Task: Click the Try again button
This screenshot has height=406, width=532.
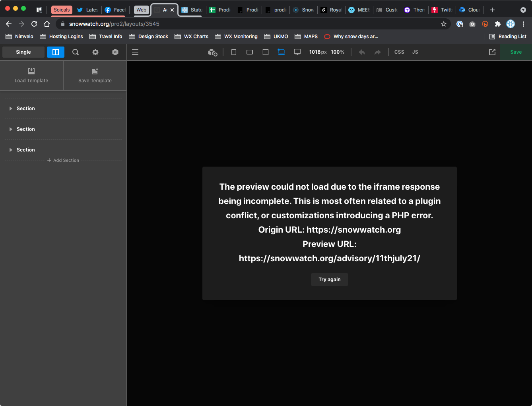Action: (x=330, y=280)
